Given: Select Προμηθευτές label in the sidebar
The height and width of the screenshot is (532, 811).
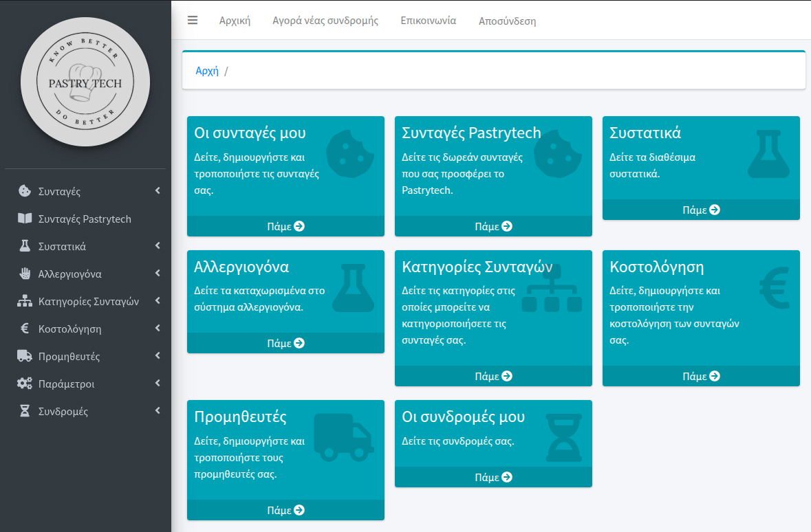Looking at the screenshot, I should (69, 356).
